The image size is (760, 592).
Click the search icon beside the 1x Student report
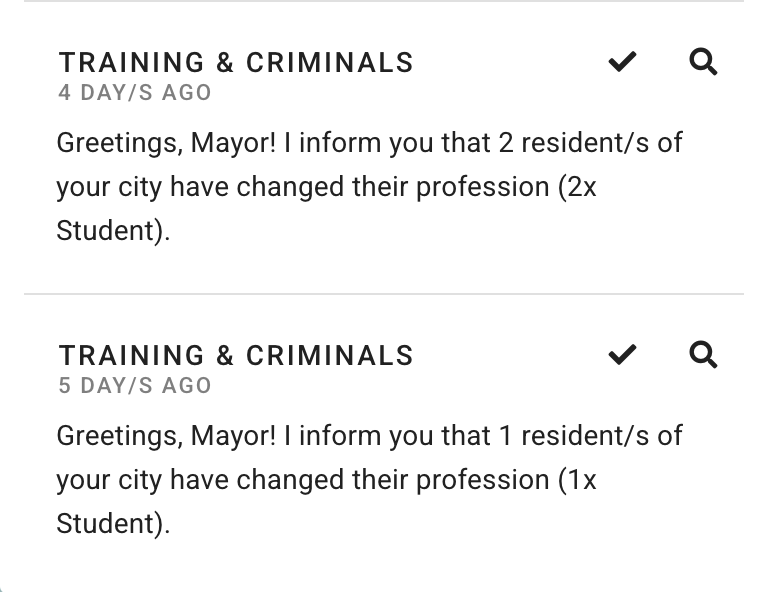click(703, 355)
